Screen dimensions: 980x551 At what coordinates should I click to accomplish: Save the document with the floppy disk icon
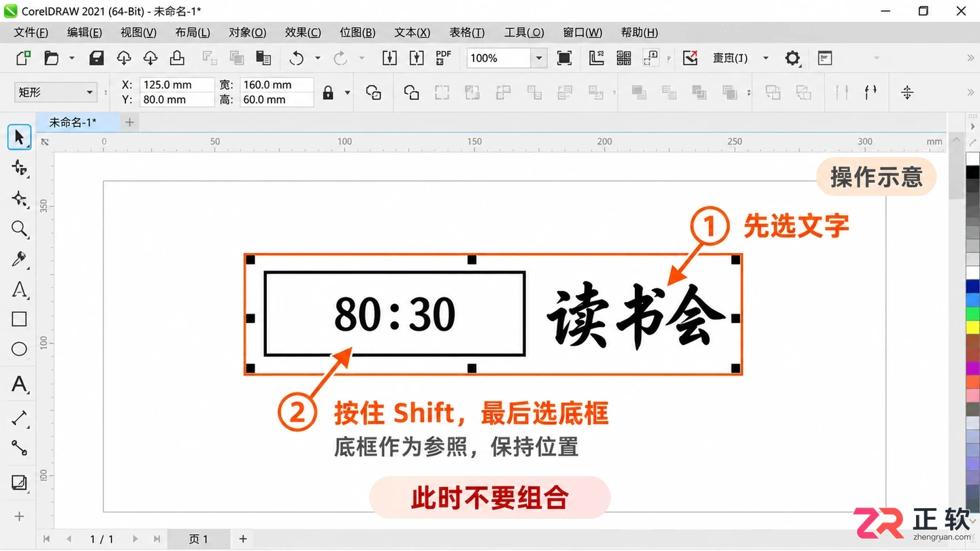97,58
